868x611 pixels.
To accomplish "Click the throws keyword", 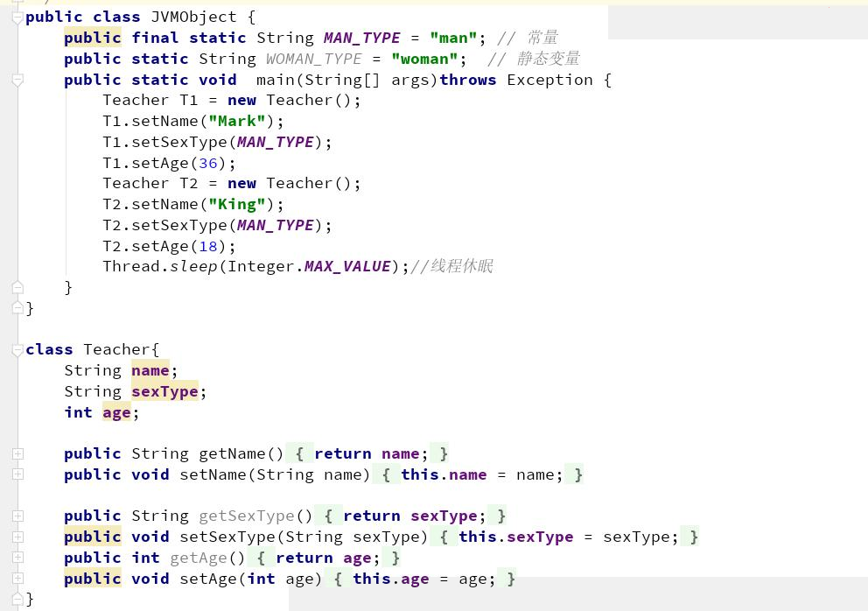I will [468, 80].
